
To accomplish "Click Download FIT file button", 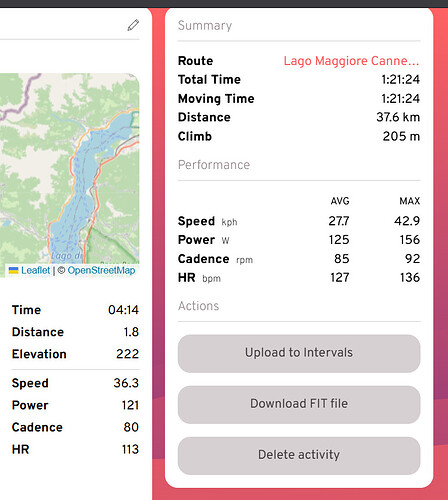I will (x=299, y=404).
